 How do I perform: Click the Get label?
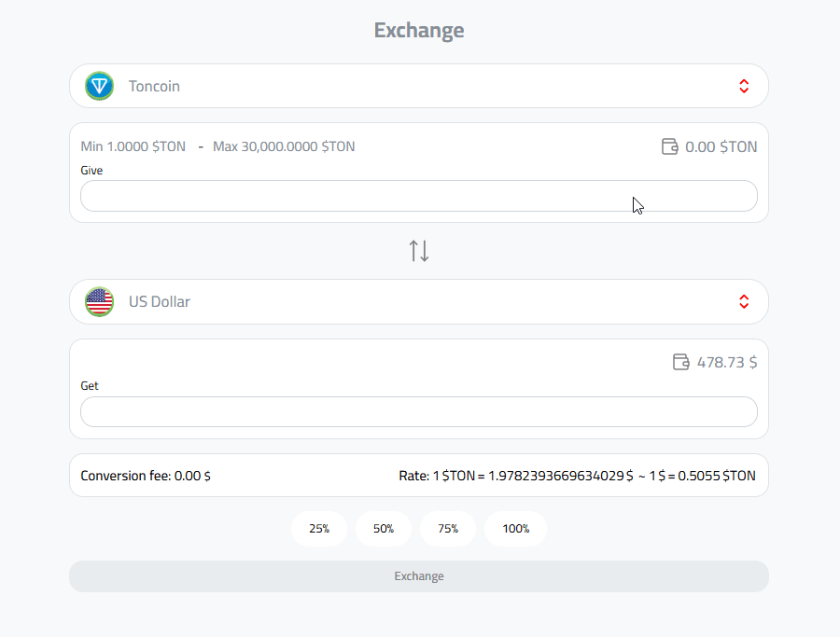pyautogui.click(x=90, y=385)
